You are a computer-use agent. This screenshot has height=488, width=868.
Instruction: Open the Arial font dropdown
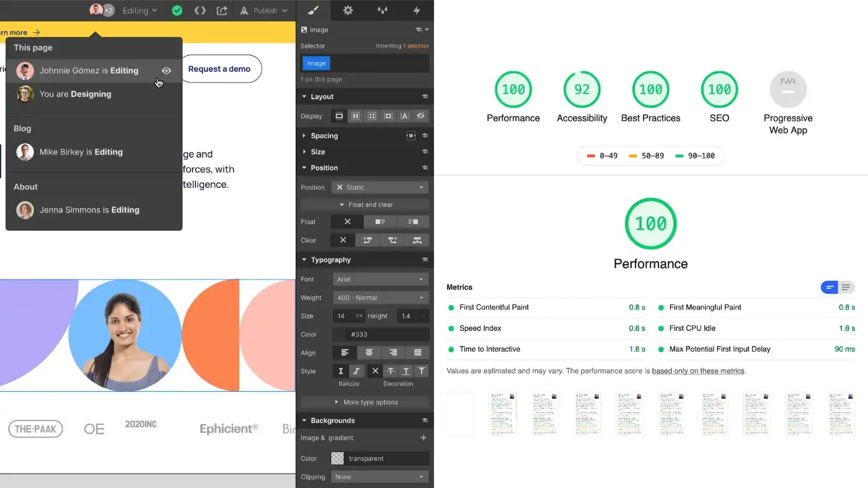point(380,278)
